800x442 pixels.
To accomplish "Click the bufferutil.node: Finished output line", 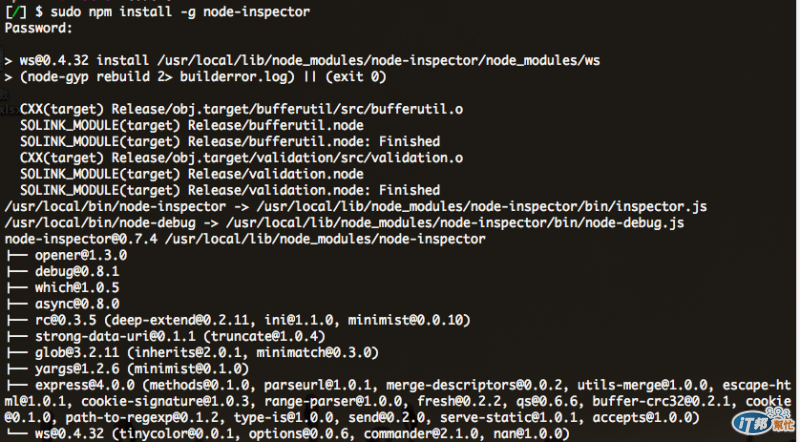I will pos(230,141).
